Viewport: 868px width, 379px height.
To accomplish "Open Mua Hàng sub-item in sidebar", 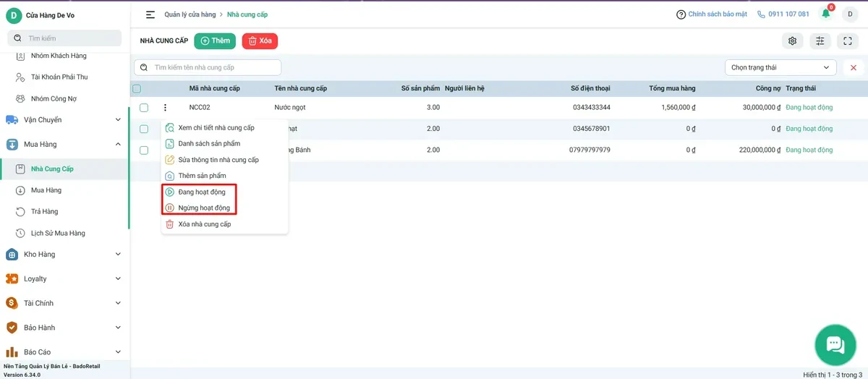I will [x=46, y=190].
